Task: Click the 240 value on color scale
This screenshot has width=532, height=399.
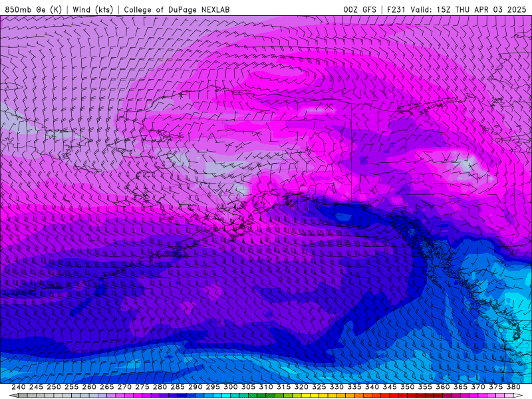Action: pos(19,387)
